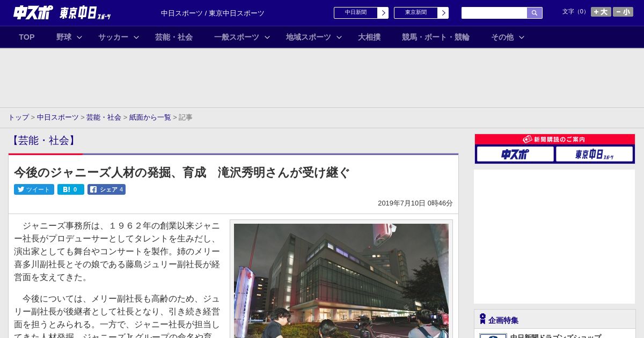Focus the site search input field
644x338 pixels.
(x=494, y=13)
